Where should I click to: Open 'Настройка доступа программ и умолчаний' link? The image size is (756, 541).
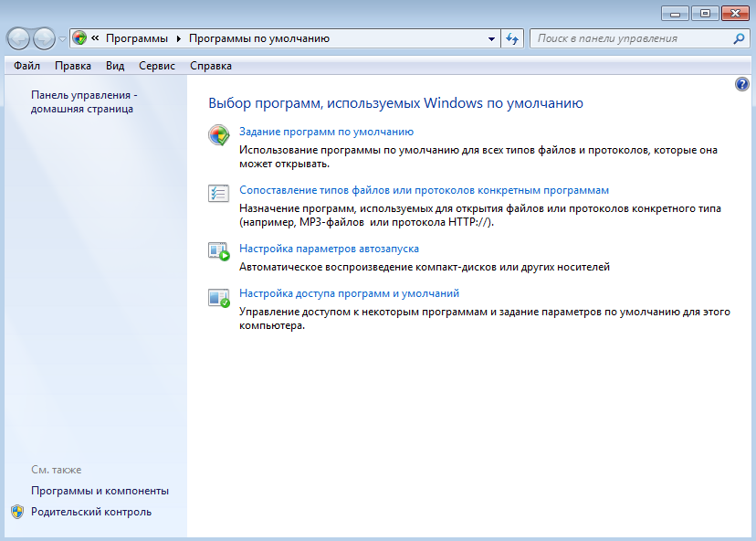tap(349, 293)
